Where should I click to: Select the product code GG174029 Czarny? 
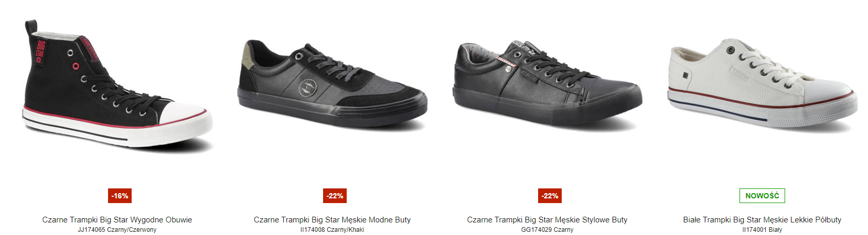548,230
